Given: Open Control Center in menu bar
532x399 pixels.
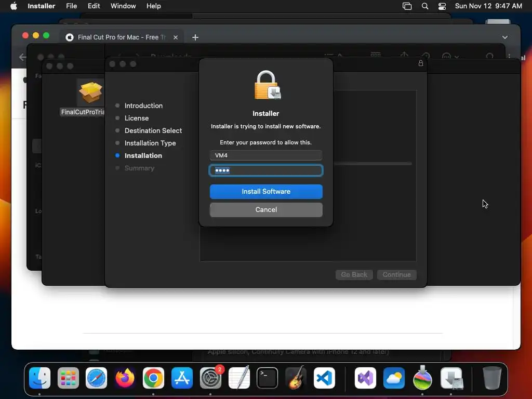Looking at the screenshot, I should (442, 6).
